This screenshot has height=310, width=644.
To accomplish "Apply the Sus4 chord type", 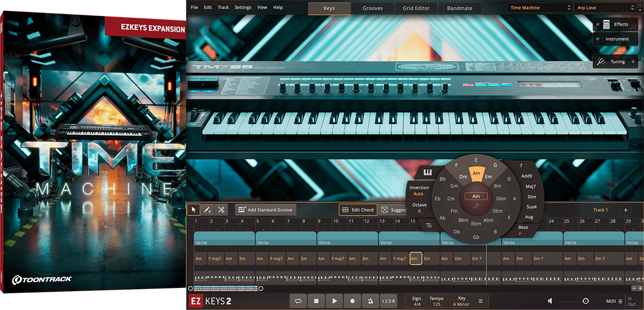I will 531,206.
